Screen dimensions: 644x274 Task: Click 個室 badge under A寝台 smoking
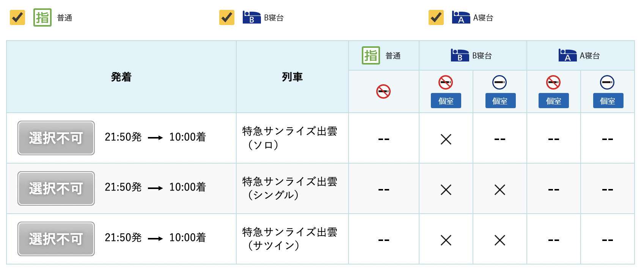click(608, 101)
